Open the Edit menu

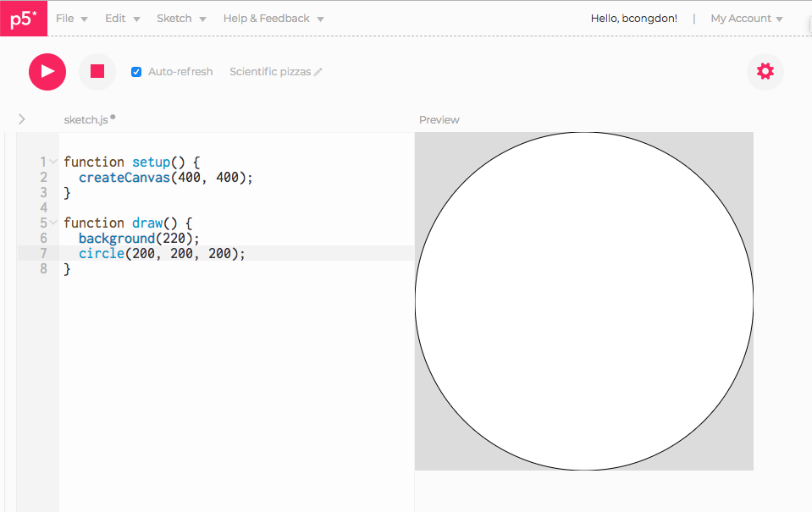click(117, 18)
